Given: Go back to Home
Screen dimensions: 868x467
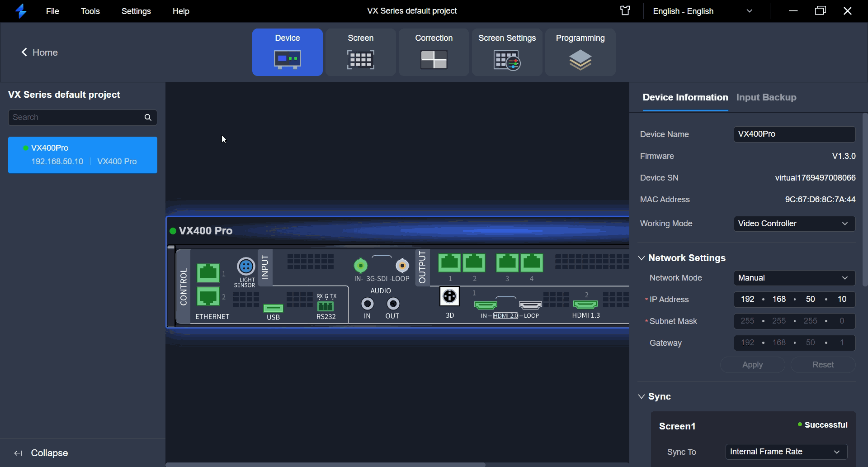Looking at the screenshot, I should pyautogui.click(x=40, y=52).
